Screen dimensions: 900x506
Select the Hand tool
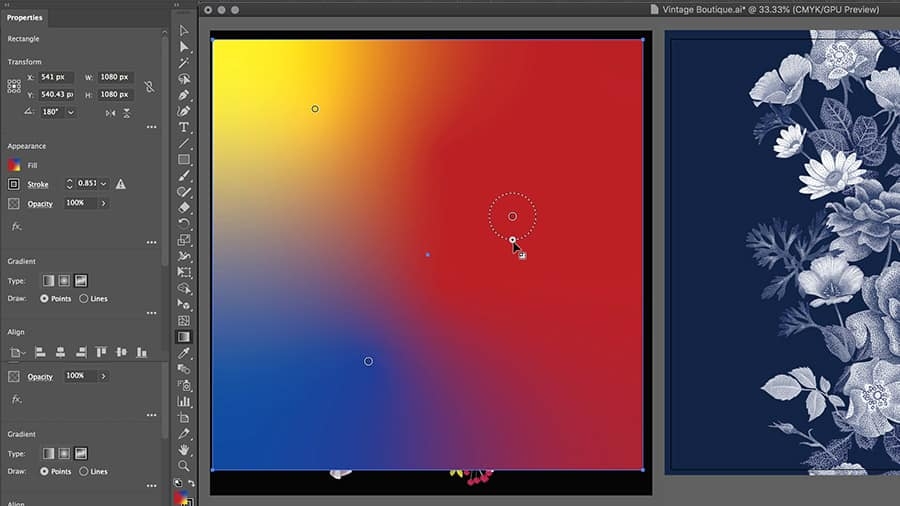pyautogui.click(x=184, y=450)
